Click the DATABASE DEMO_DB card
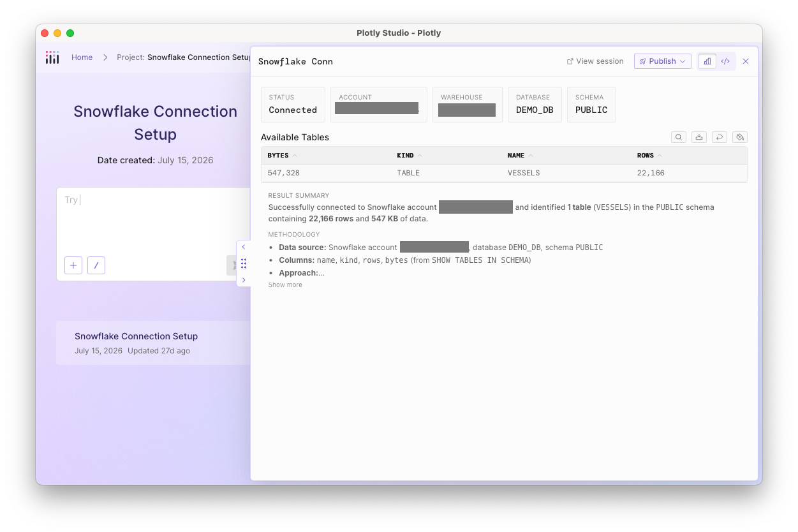This screenshot has height=532, width=798. click(x=535, y=105)
